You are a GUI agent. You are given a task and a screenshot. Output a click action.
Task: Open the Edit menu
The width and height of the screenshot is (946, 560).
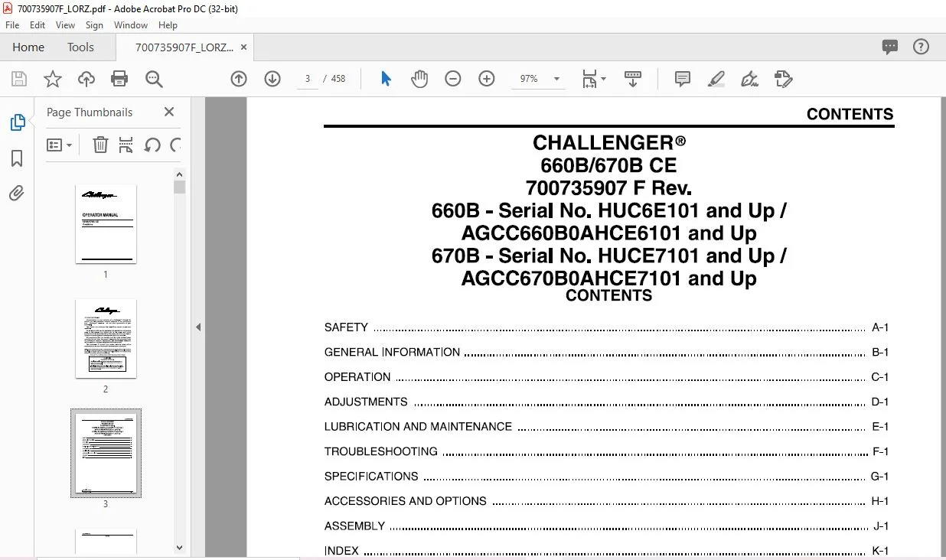(x=38, y=25)
